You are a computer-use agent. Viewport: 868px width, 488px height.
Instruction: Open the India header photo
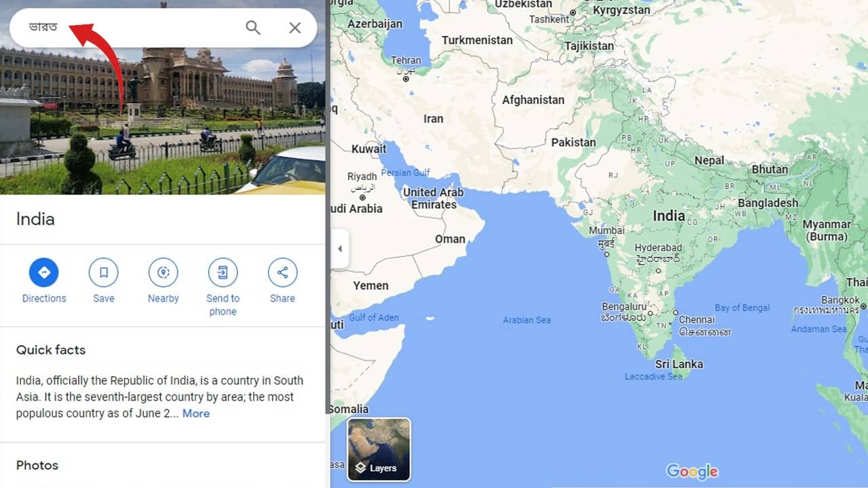[163, 122]
